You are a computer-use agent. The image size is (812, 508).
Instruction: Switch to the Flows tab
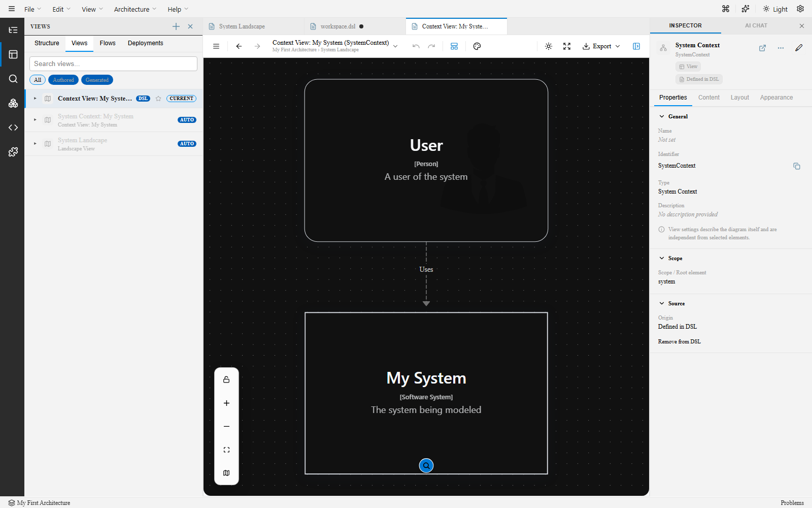(x=108, y=43)
